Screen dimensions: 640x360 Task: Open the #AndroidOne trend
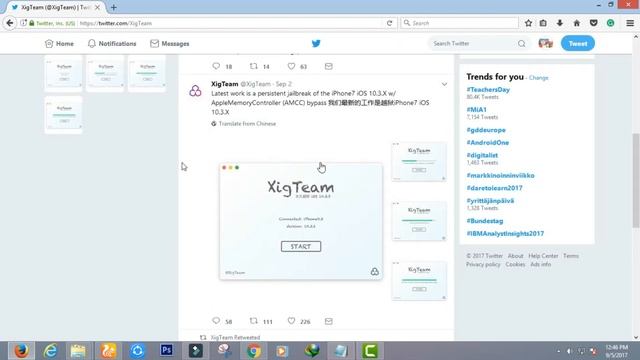pos(487,142)
